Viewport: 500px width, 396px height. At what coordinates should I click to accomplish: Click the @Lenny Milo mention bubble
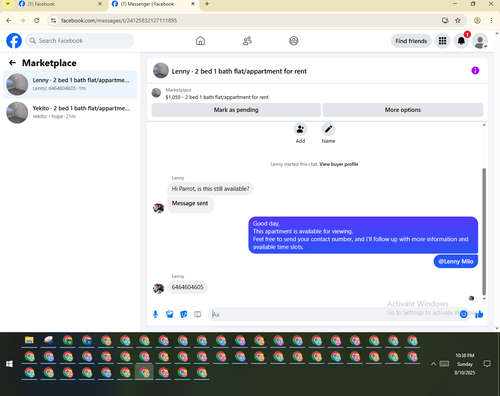click(x=456, y=261)
